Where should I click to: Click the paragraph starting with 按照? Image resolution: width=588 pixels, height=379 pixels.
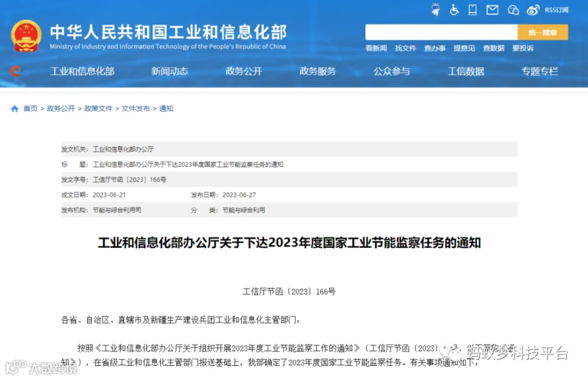coord(289,355)
